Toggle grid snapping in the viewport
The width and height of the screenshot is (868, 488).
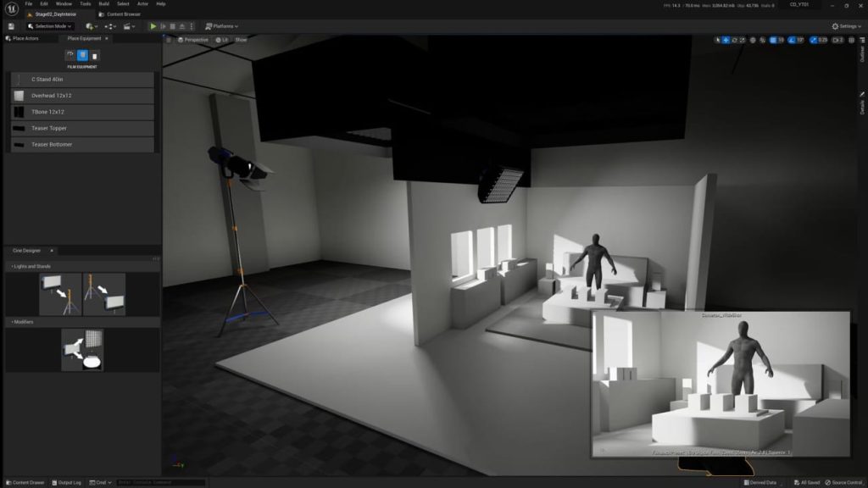point(773,39)
